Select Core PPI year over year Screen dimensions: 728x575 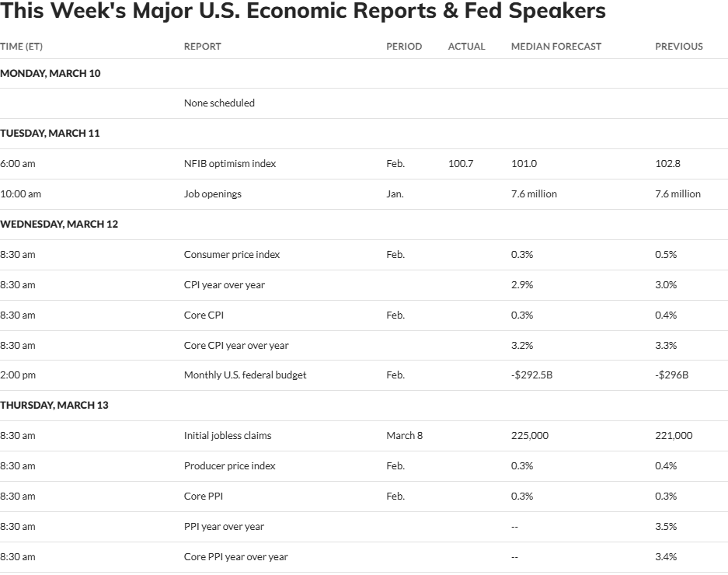pyautogui.click(x=236, y=556)
